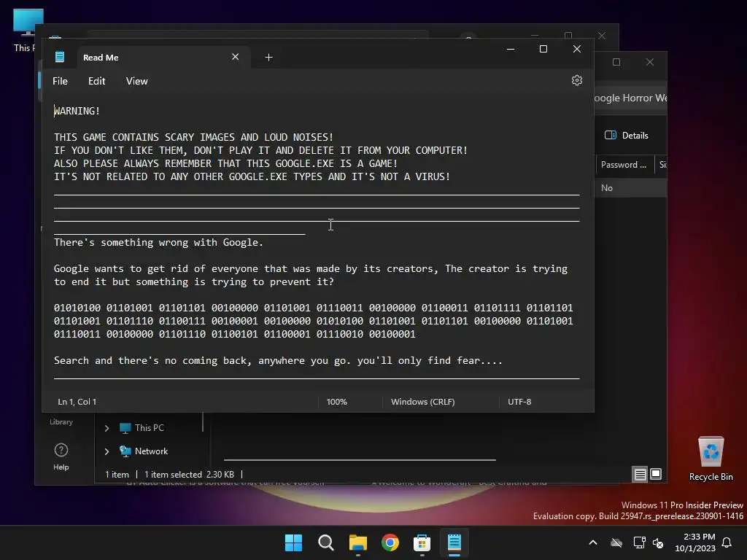The image size is (747, 560).
Task: Open the Windows Start menu
Action: coord(293,542)
